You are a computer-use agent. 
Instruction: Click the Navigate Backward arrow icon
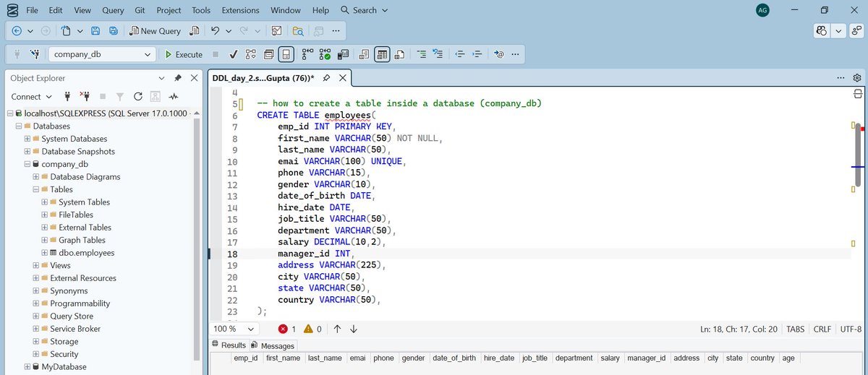17,31
